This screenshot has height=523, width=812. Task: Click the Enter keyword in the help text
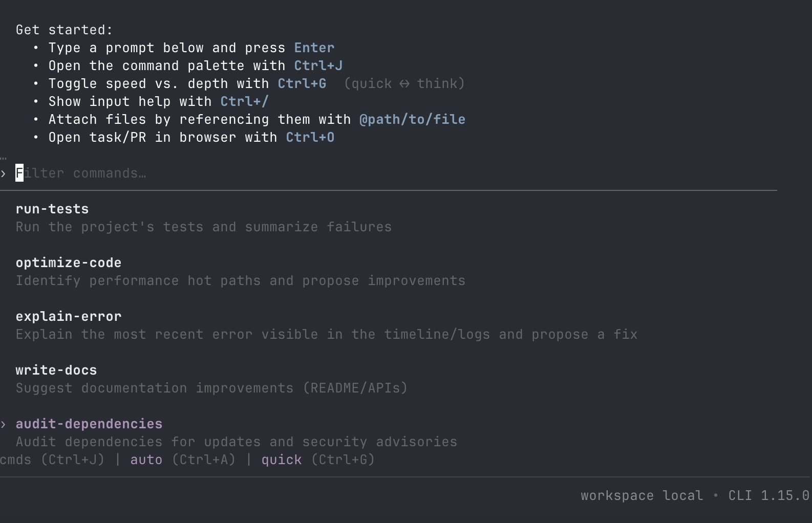point(314,48)
